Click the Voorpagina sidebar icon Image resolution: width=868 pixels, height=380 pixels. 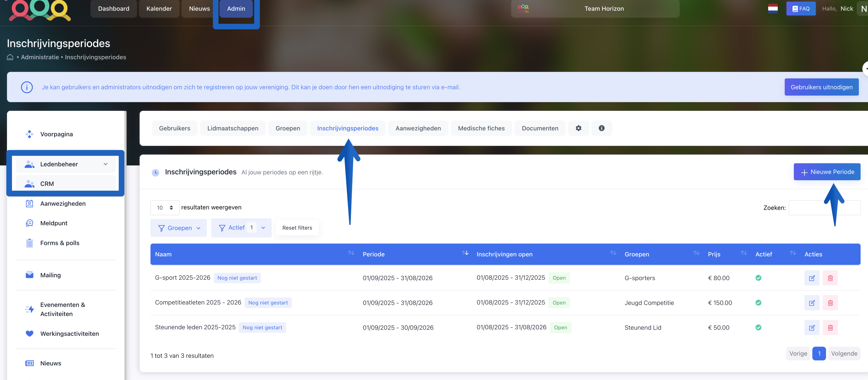point(29,134)
